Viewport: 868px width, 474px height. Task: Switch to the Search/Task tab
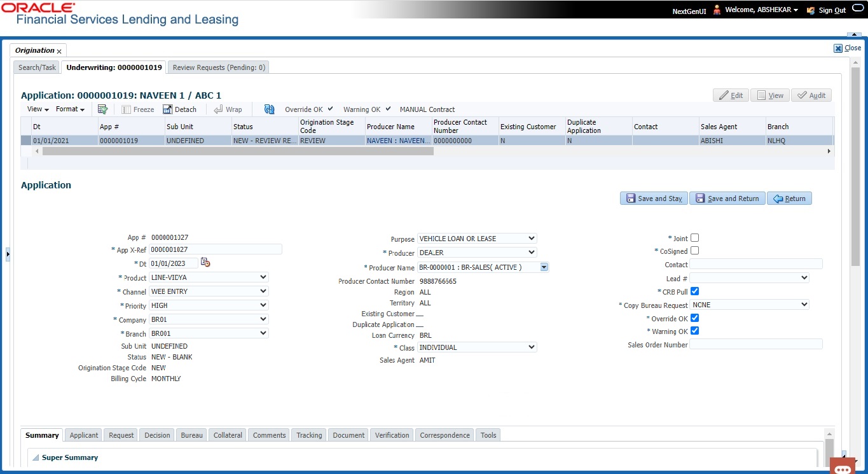(x=38, y=67)
